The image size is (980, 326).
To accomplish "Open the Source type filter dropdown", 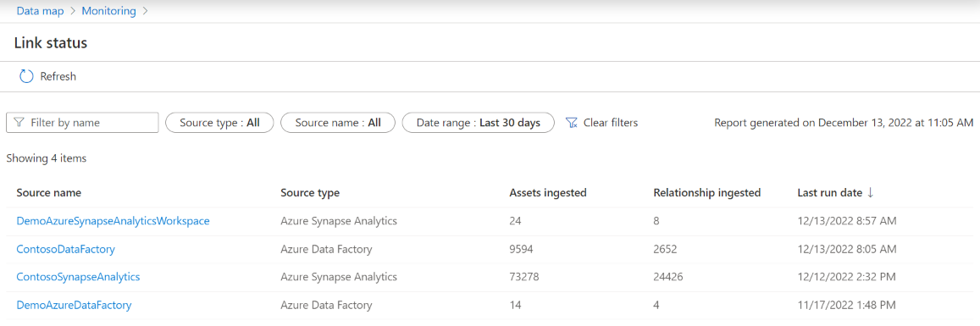I will pyautogui.click(x=219, y=123).
